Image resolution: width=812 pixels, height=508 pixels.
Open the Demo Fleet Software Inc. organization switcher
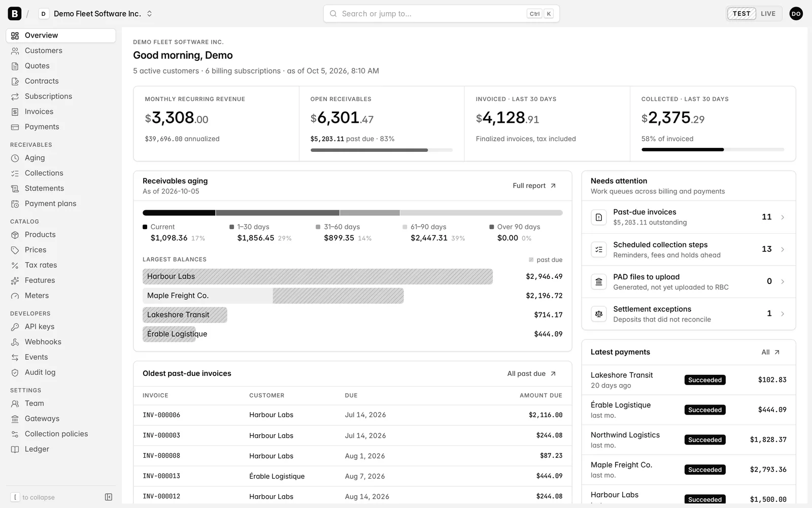point(95,14)
